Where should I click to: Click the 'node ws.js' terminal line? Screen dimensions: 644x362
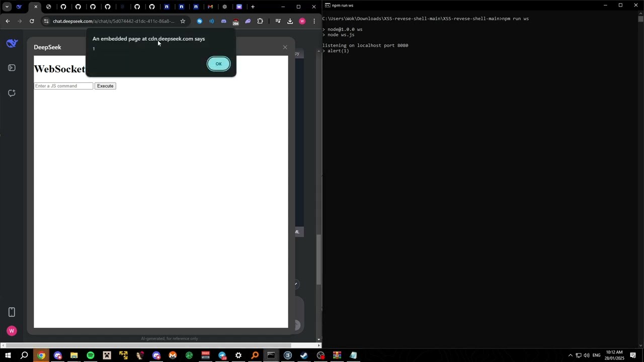341,35
